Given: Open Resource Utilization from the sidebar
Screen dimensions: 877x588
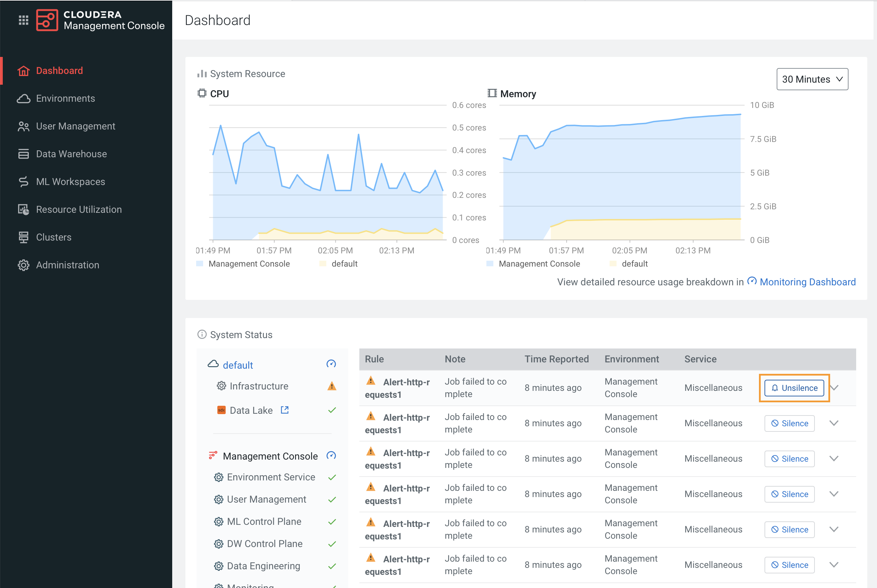Looking at the screenshot, I should coord(79,209).
